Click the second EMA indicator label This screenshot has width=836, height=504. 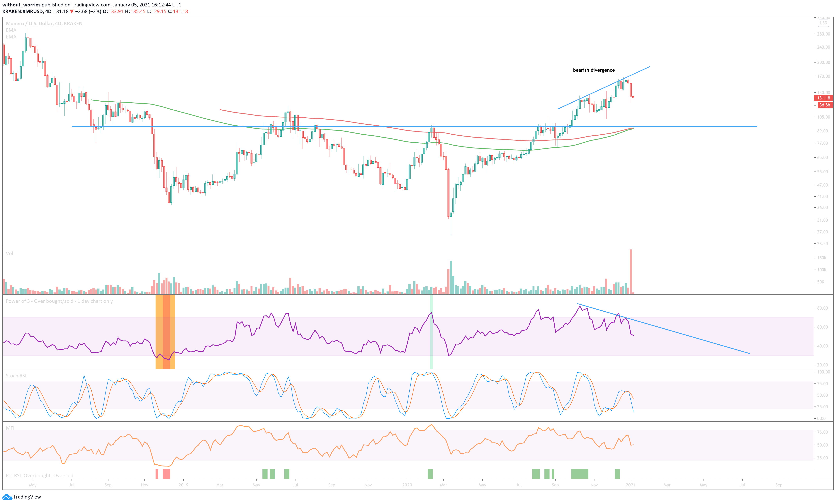11,37
